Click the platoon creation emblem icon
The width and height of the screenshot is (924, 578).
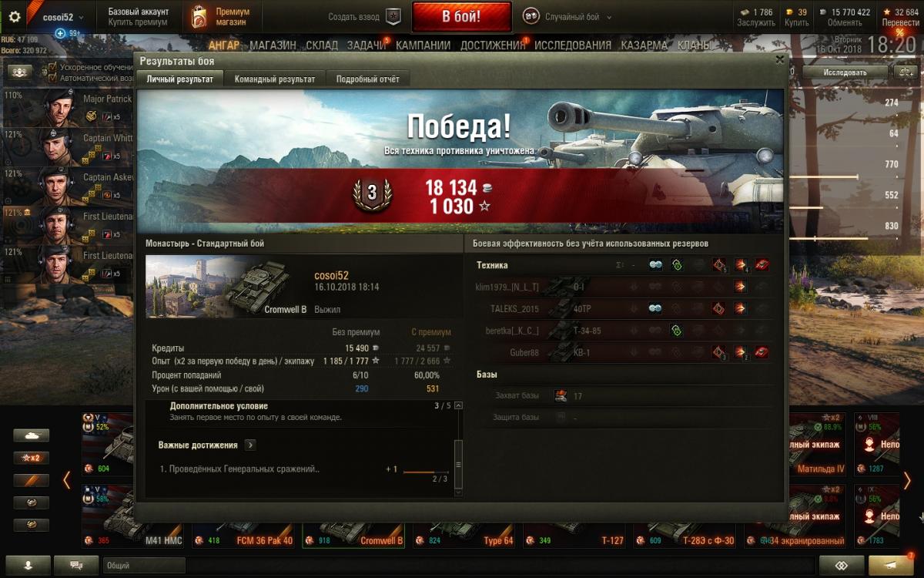tap(393, 16)
